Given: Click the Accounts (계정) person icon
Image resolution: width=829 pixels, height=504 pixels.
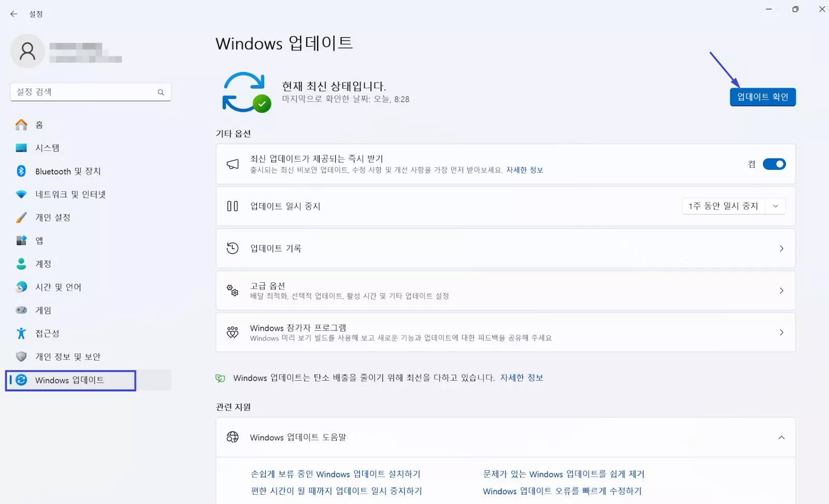Looking at the screenshot, I should click(21, 264).
